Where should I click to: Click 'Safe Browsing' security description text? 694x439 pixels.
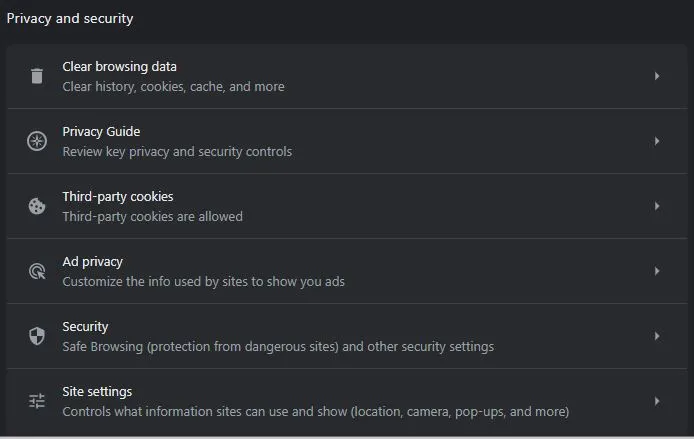tap(278, 347)
